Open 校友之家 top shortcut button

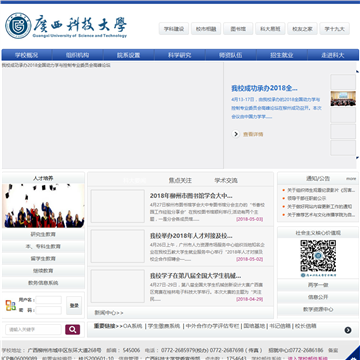[x=302, y=29]
